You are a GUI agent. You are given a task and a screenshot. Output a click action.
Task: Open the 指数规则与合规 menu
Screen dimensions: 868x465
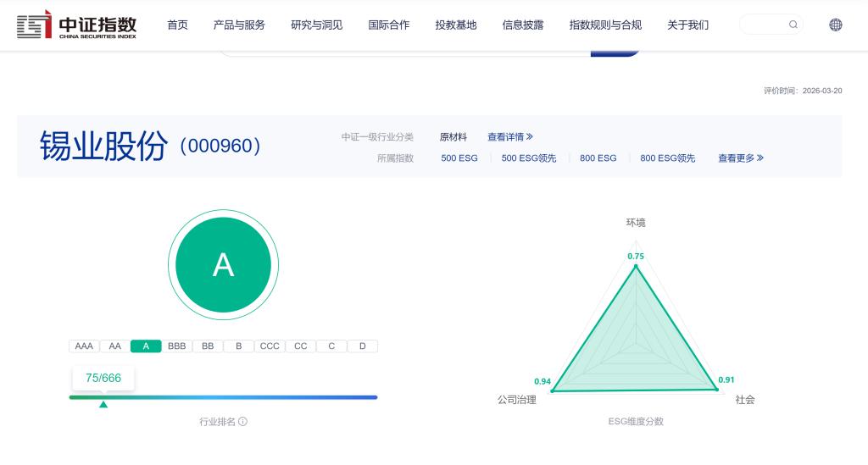click(605, 25)
